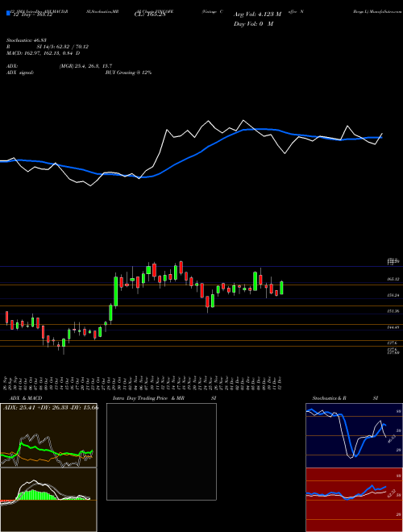Viewport: 403px width, 532px height.
Task: Open the red RSI chart panel
Action: coord(354,500)
